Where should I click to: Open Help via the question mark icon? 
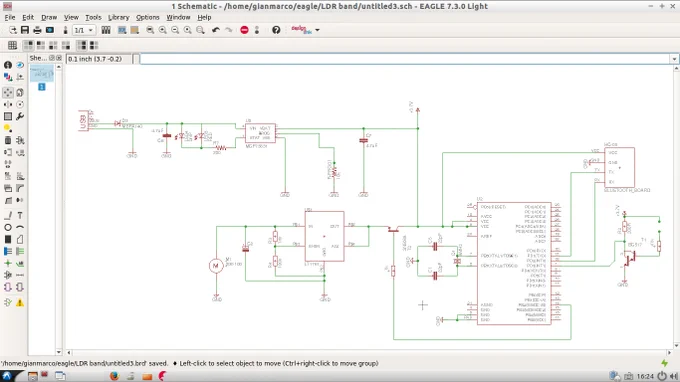tap(276, 30)
